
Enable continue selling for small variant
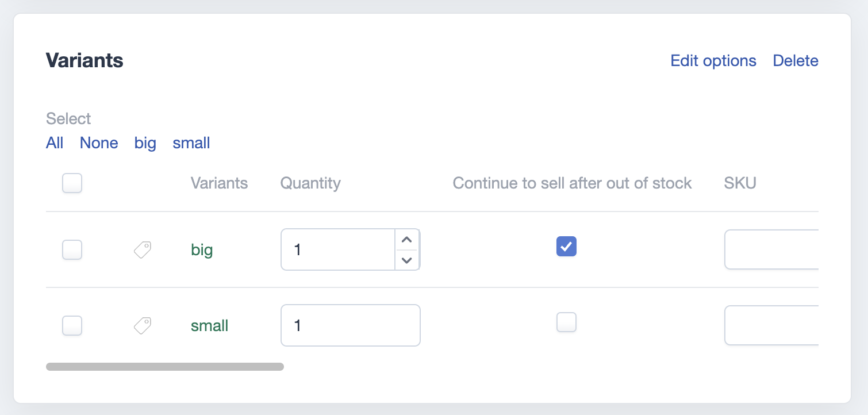(x=566, y=322)
